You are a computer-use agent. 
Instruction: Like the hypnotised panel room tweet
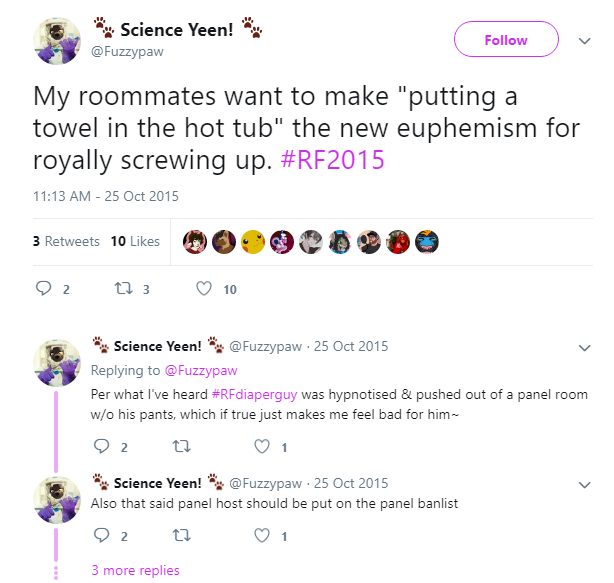tap(263, 447)
